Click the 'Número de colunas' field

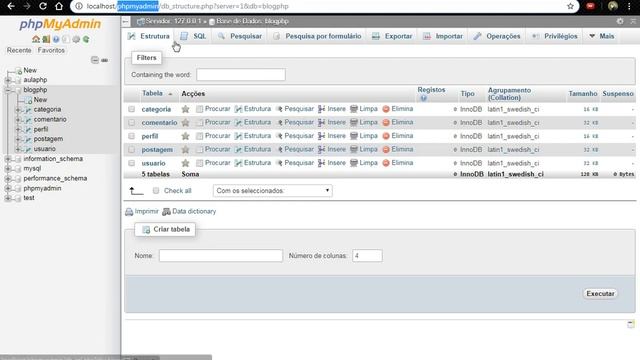367,256
